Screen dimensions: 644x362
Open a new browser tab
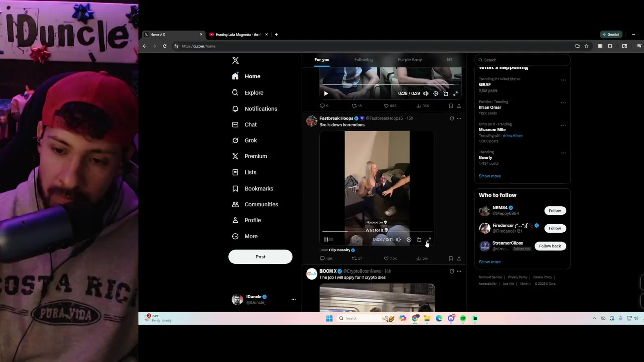[x=276, y=35]
